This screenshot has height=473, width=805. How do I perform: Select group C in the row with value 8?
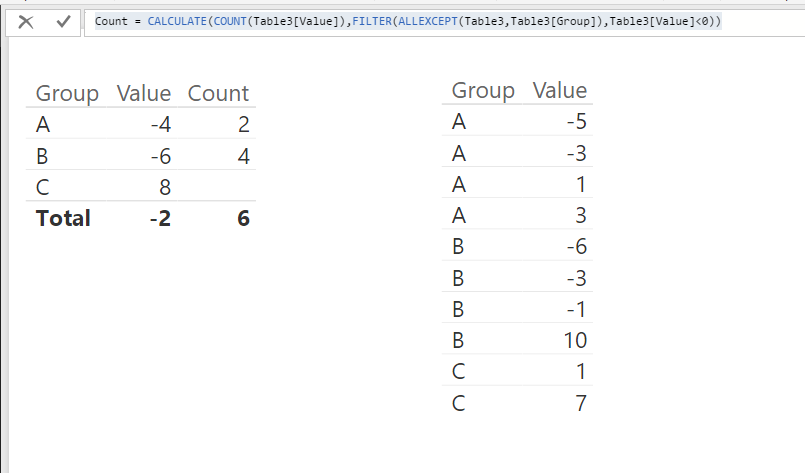click(x=43, y=187)
